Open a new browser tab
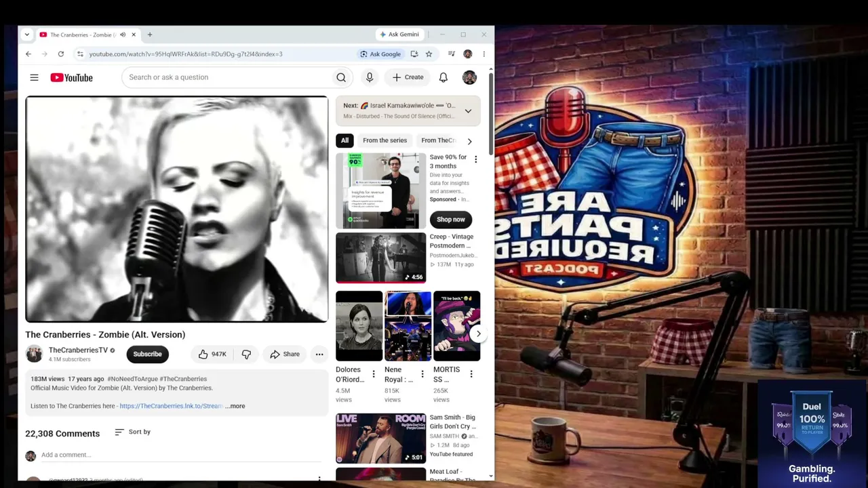 pos(150,35)
